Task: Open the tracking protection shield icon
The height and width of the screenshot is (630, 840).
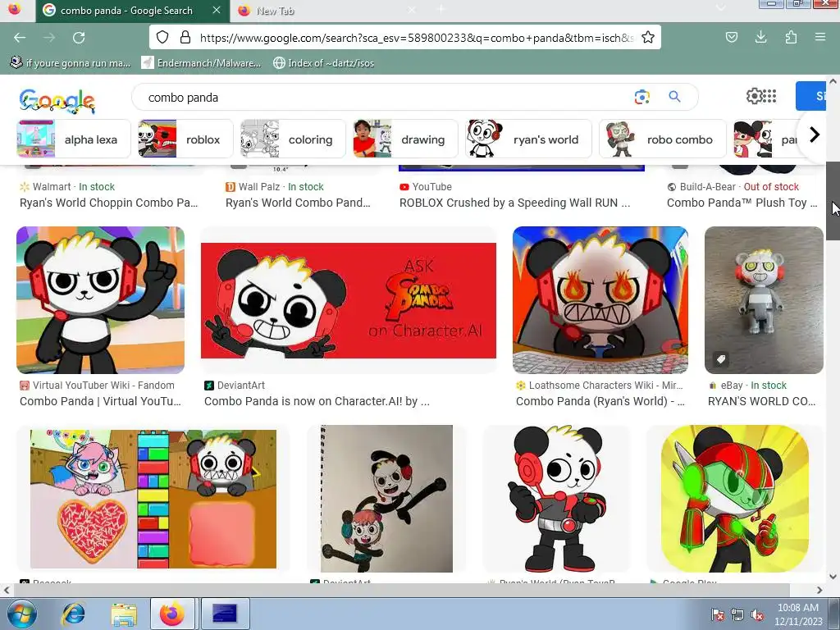Action: (162, 37)
